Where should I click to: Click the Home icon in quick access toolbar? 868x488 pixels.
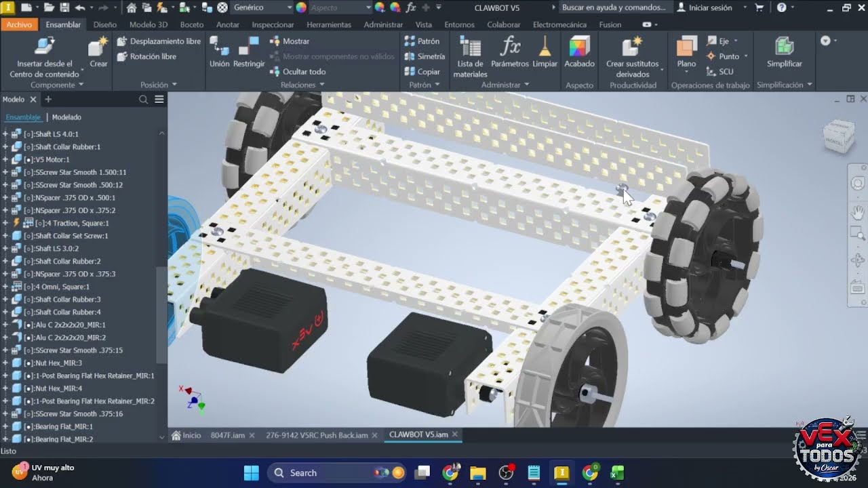click(132, 7)
